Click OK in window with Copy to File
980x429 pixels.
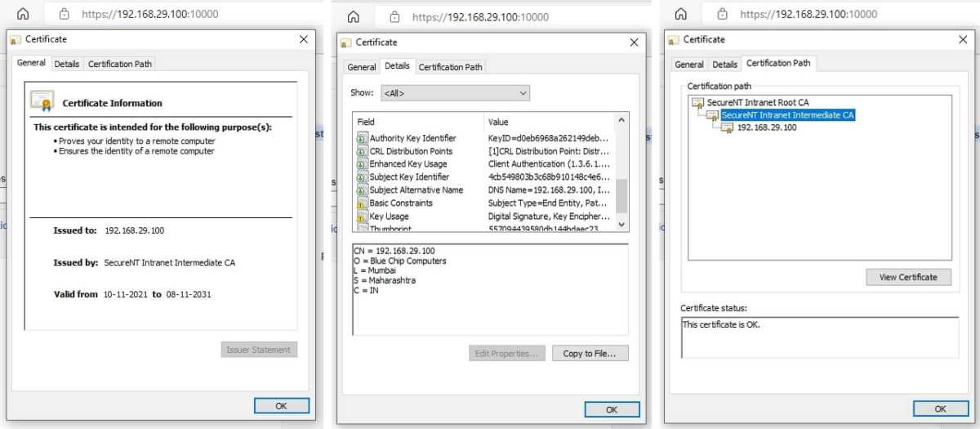tap(612, 410)
